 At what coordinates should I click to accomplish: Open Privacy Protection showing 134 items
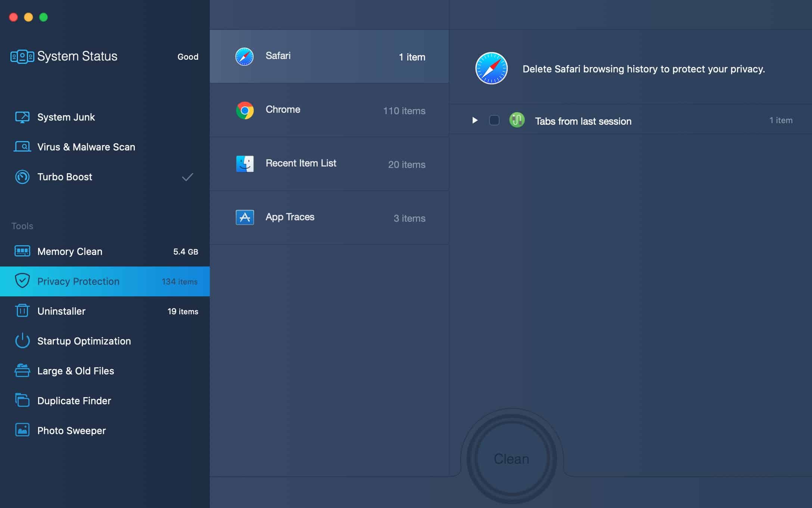point(78,281)
